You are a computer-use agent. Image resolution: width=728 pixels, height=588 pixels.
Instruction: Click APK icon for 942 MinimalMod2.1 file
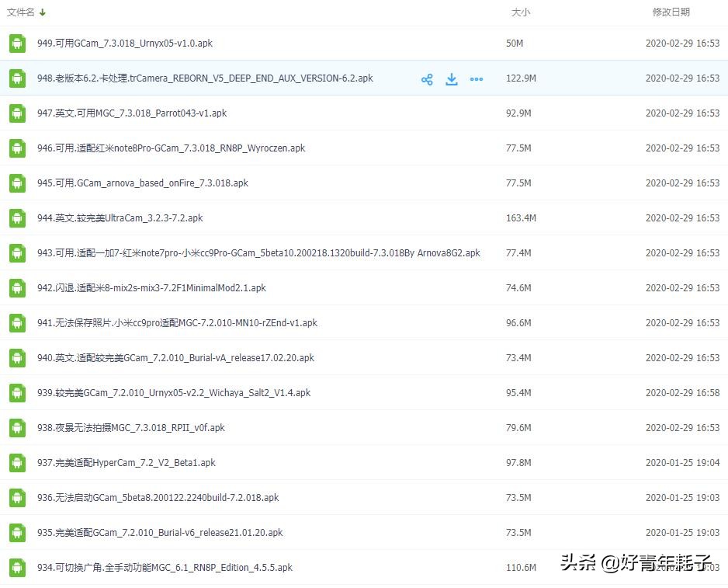tap(18, 288)
